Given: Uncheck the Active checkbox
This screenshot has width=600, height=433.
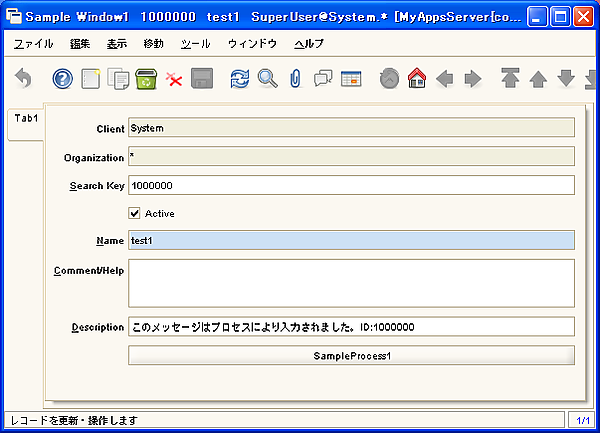Looking at the screenshot, I should point(135,213).
